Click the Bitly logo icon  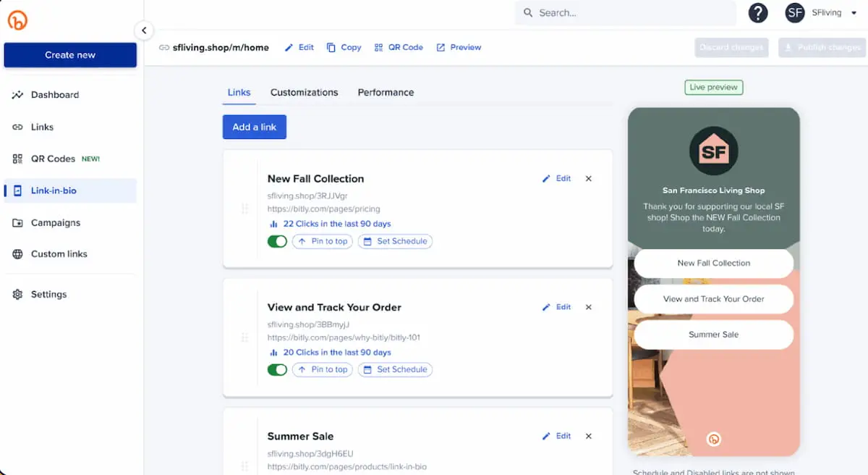(x=17, y=20)
